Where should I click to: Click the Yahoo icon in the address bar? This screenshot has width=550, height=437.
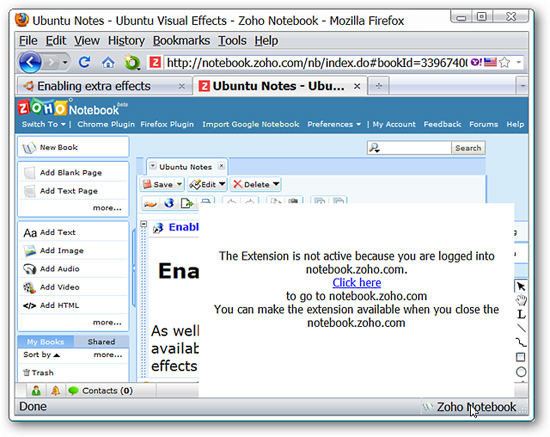(476, 62)
